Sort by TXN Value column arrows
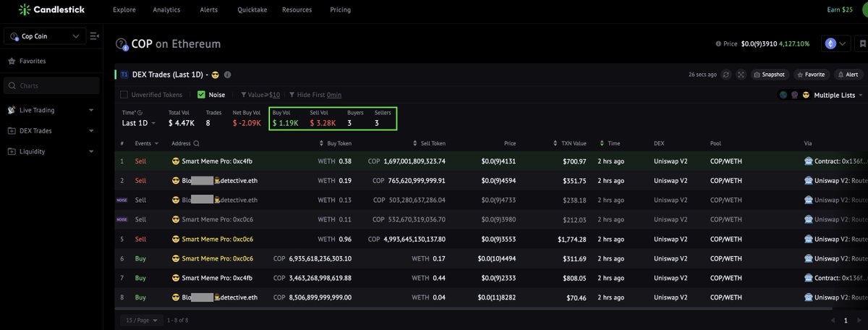 coord(556,143)
